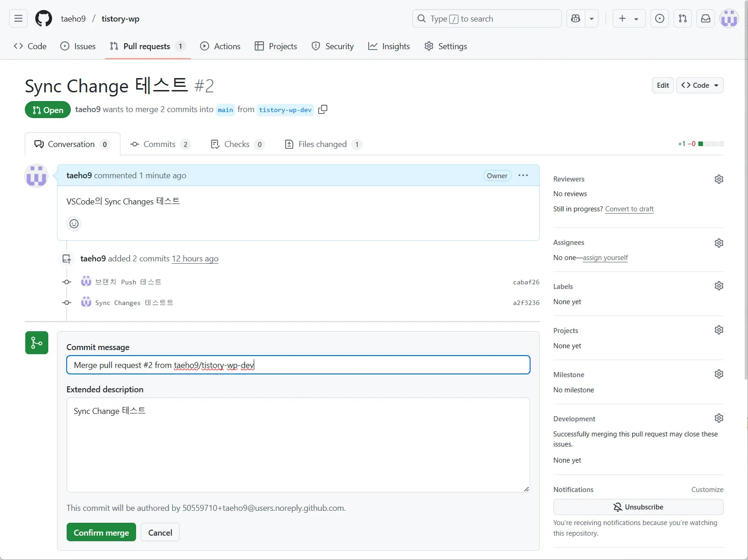The width and height of the screenshot is (748, 560).
Task: Open the comment's three-dot options menu
Action: pos(523,175)
